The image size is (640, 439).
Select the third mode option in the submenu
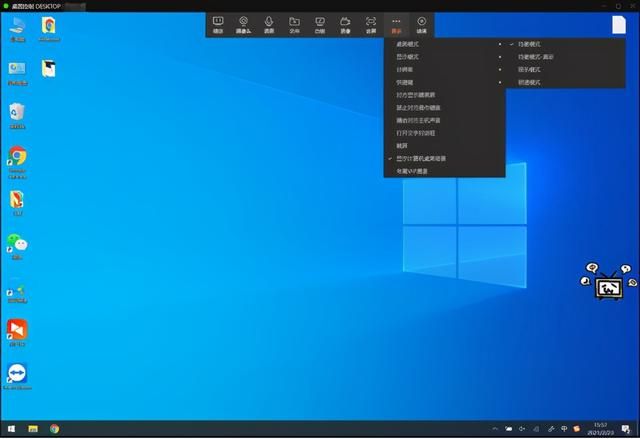[x=566, y=70]
